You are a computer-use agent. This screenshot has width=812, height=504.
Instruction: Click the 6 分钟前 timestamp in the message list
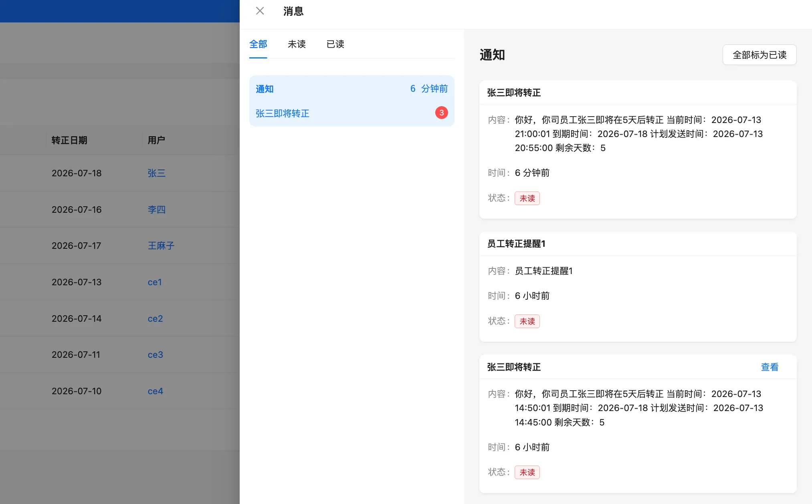[x=429, y=89]
